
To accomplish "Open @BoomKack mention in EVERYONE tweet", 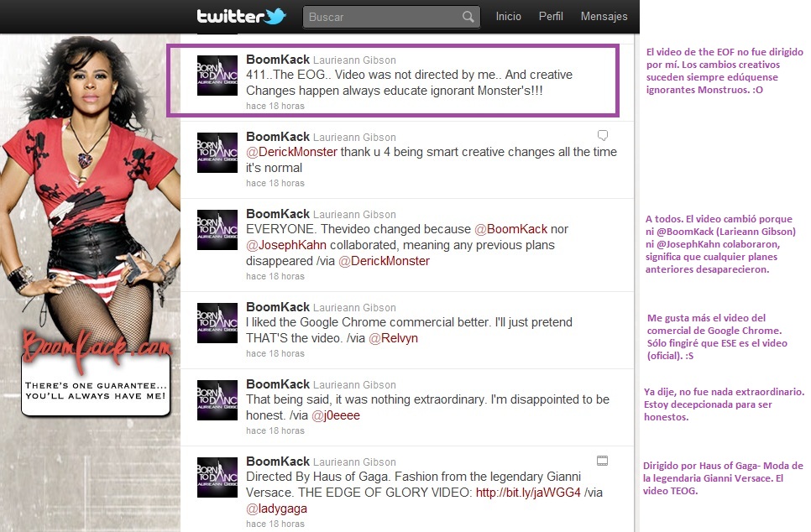I will (511, 229).
